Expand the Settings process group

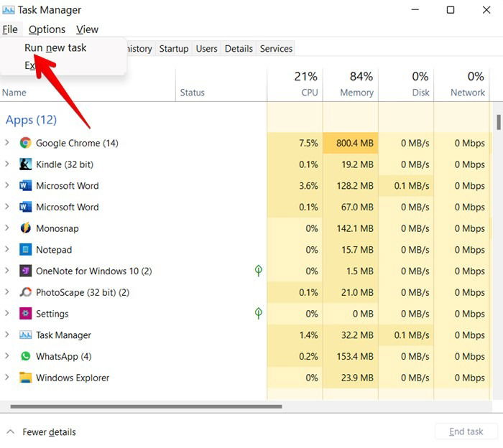6,313
